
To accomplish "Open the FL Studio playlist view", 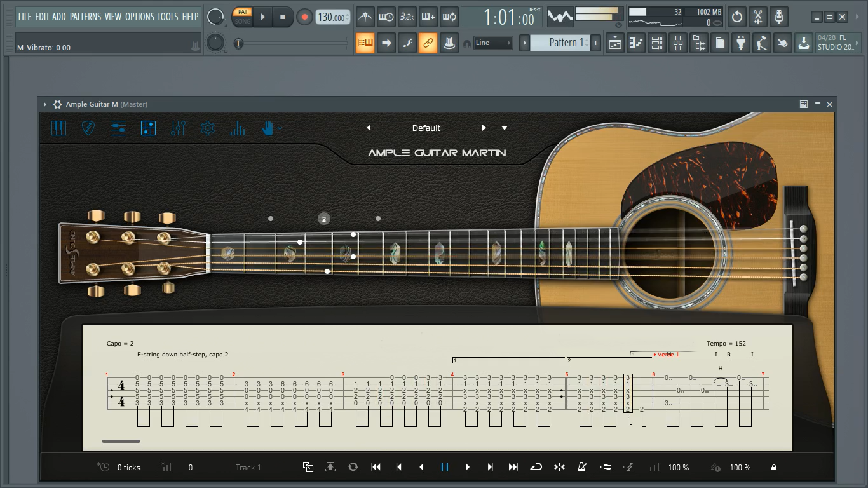I will coord(615,43).
